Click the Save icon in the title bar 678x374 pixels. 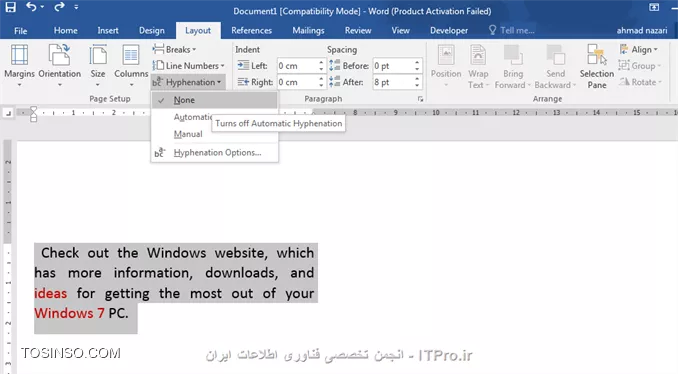coord(10,7)
